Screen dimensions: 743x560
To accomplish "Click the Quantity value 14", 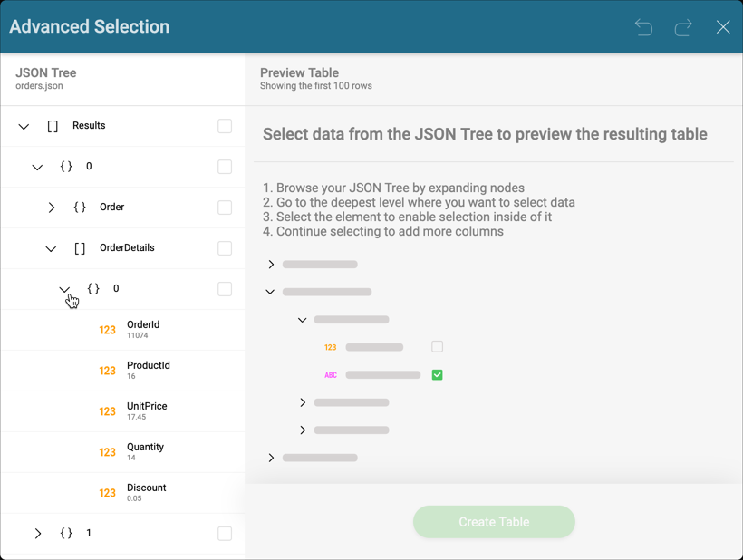I will coord(131,458).
